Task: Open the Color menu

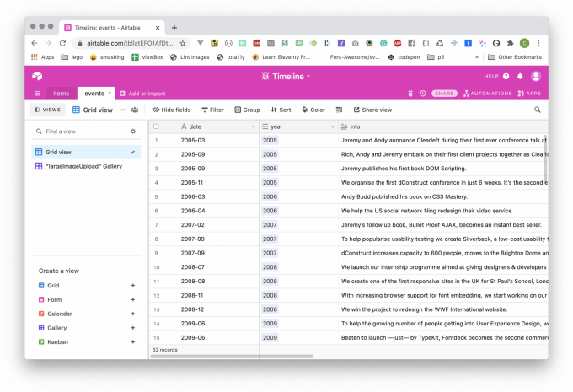Action: [x=313, y=110]
